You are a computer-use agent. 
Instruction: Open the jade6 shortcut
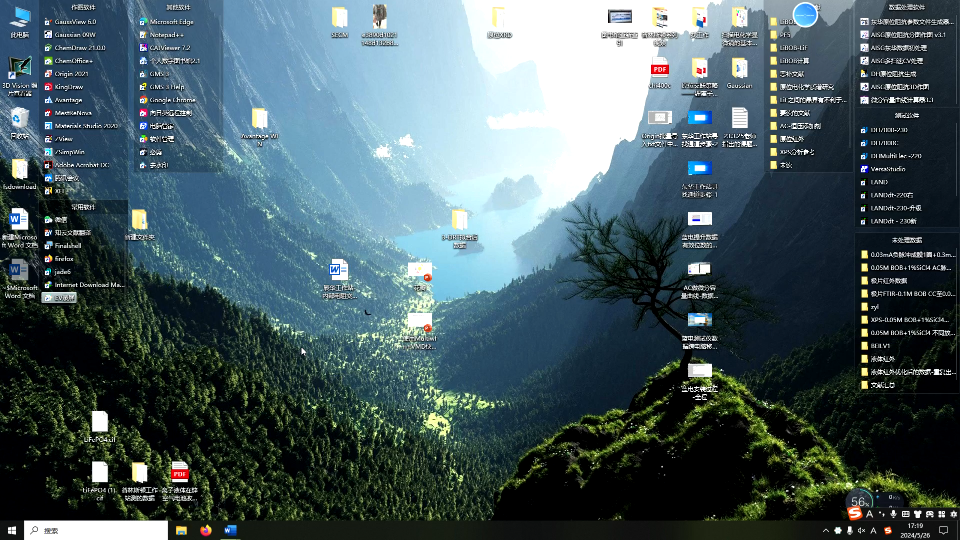pos(57,271)
